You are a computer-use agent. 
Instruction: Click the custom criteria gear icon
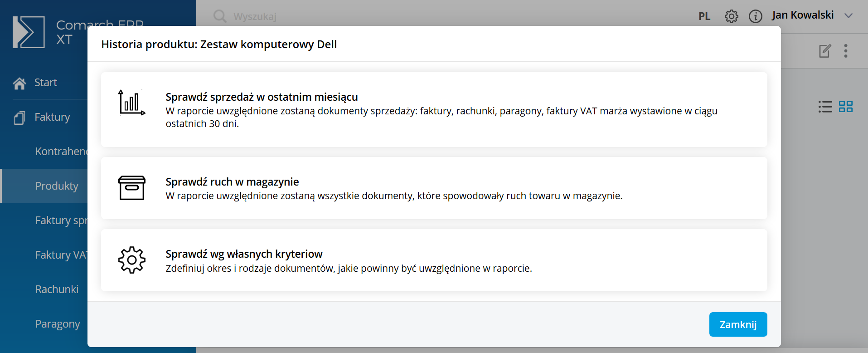[131, 260]
